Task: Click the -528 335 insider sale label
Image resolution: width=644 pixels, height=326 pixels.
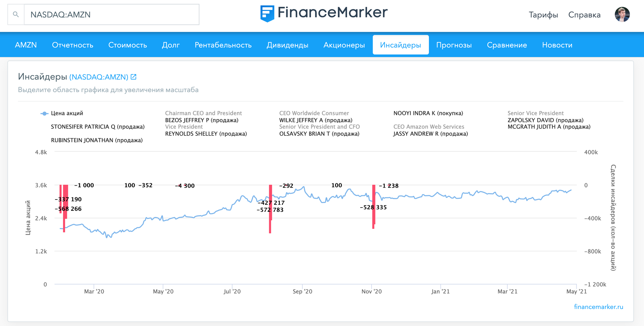Action: (373, 207)
